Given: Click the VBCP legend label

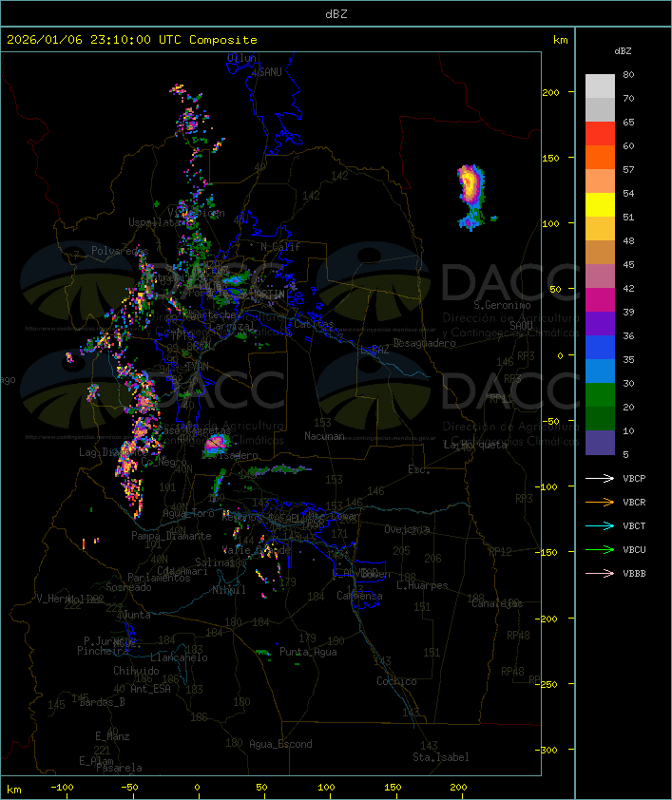Looking at the screenshot, I should (634, 479).
